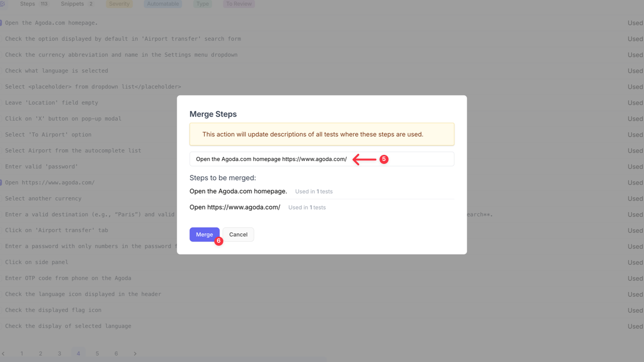Check the 'Click on side panel' step
Screen dimensions: 644x362
[2, 262]
